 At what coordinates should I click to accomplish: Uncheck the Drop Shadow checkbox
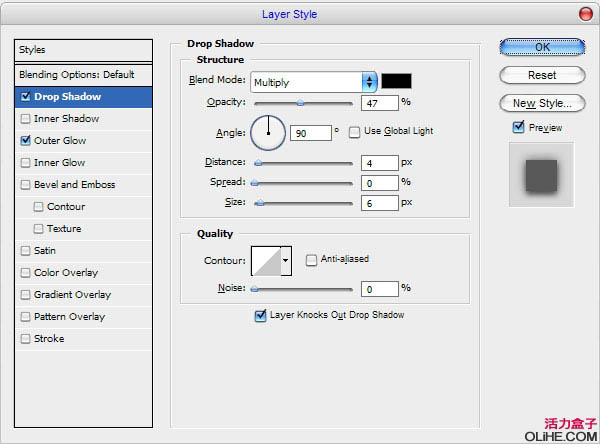26,96
